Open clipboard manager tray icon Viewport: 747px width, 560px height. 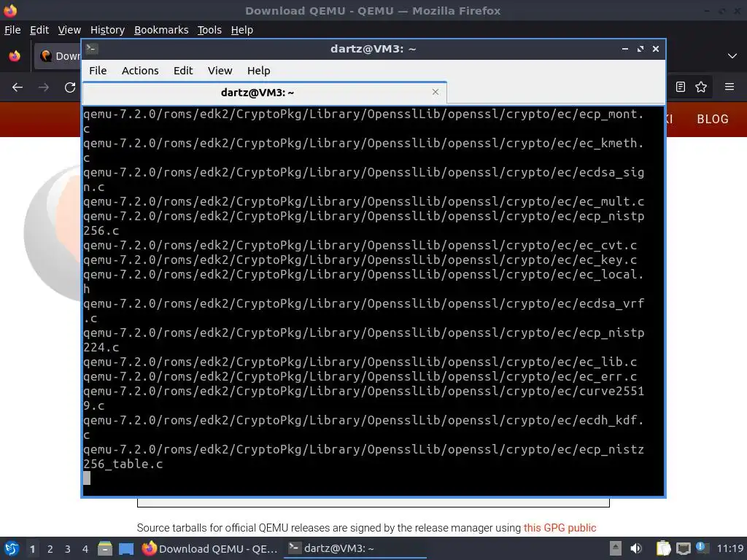click(x=663, y=548)
